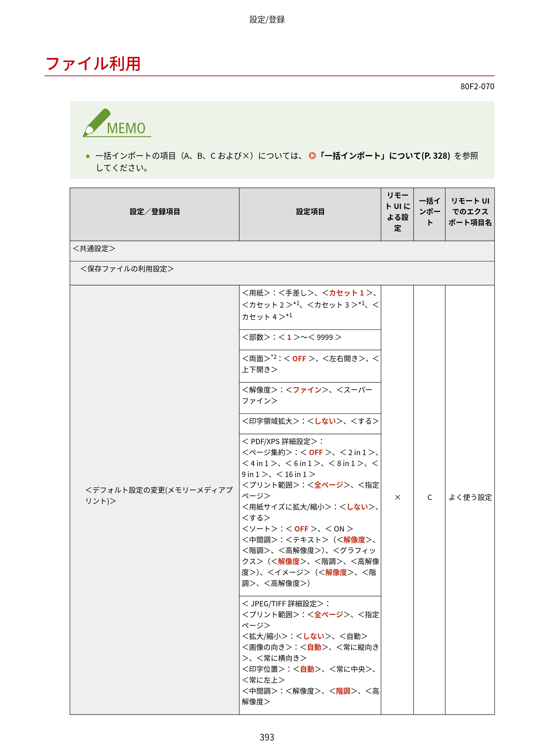Viewport: 534px width, 756px height.
Task: Click the 一括インポート column header
Action: (429, 214)
